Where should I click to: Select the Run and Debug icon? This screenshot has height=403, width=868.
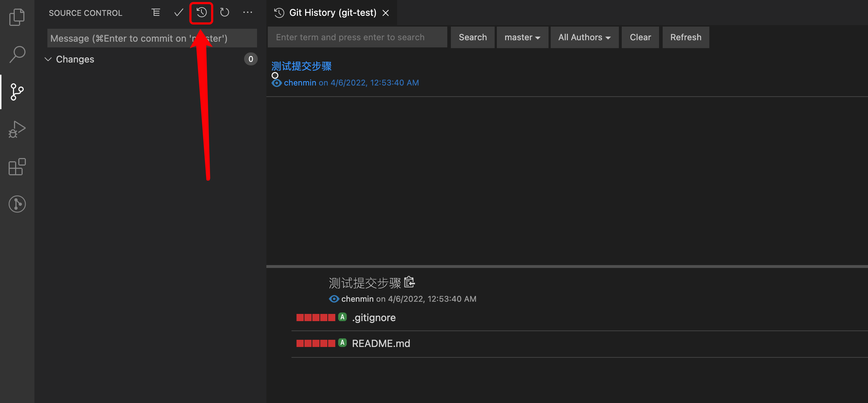(17, 129)
